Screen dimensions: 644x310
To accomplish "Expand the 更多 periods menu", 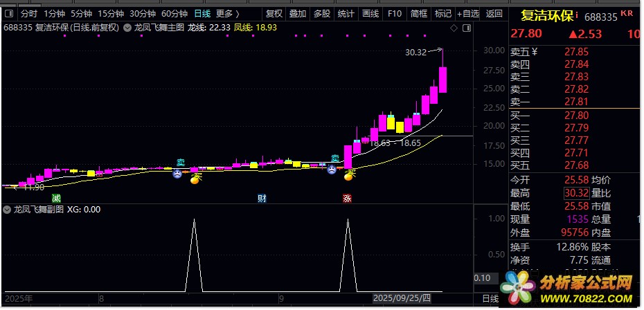I will point(228,14).
